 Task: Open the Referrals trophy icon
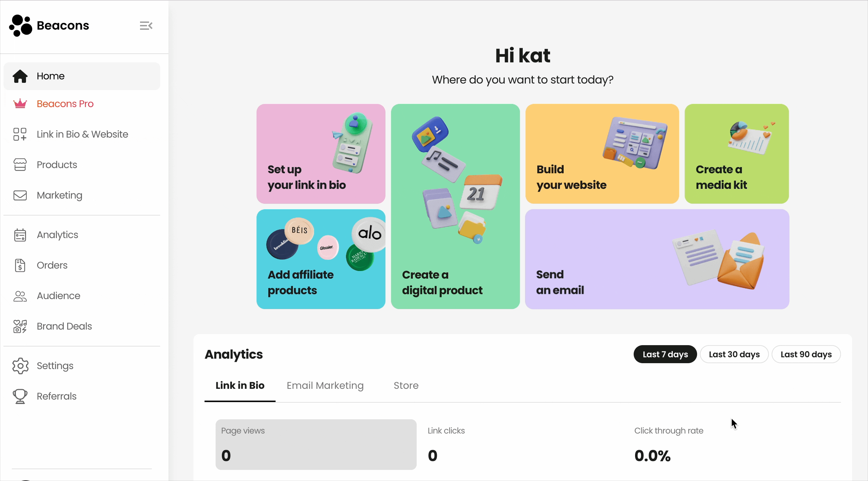click(20, 396)
